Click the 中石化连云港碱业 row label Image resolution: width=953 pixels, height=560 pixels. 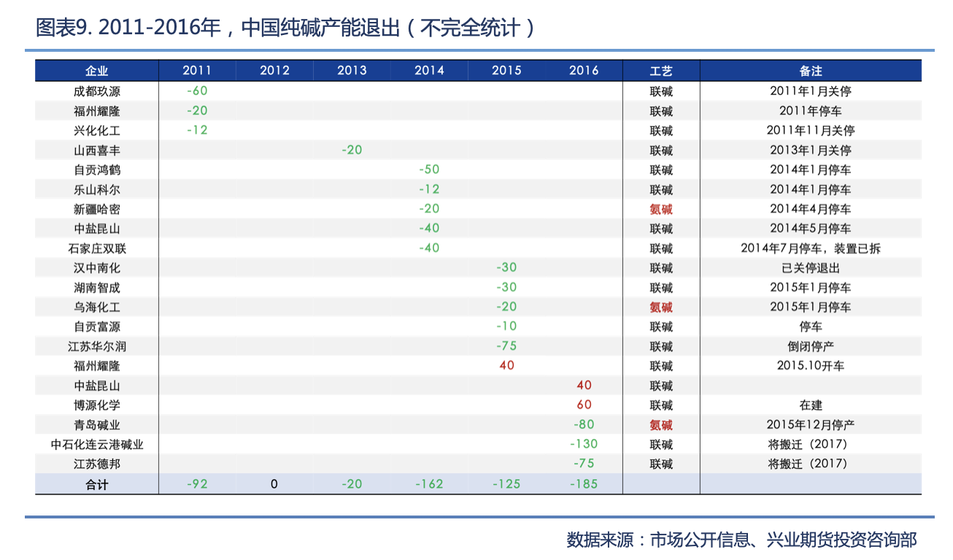[x=96, y=444]
